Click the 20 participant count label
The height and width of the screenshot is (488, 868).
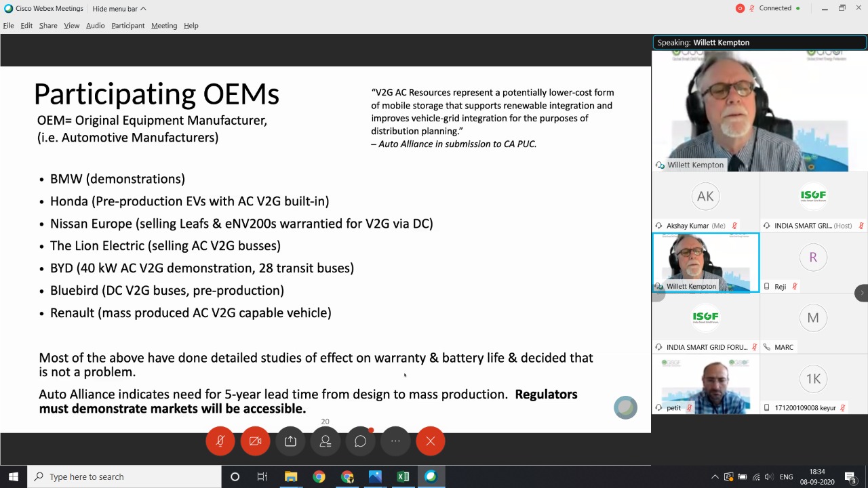click(325, 422)
